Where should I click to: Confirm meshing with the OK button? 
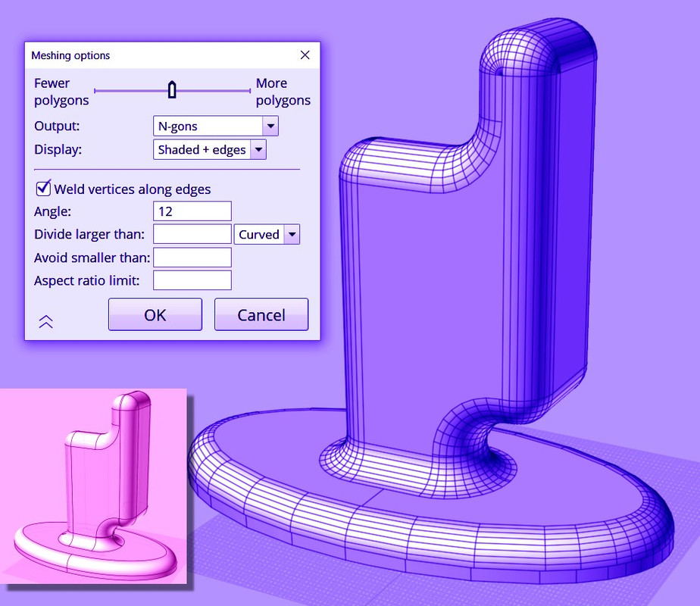155,314
